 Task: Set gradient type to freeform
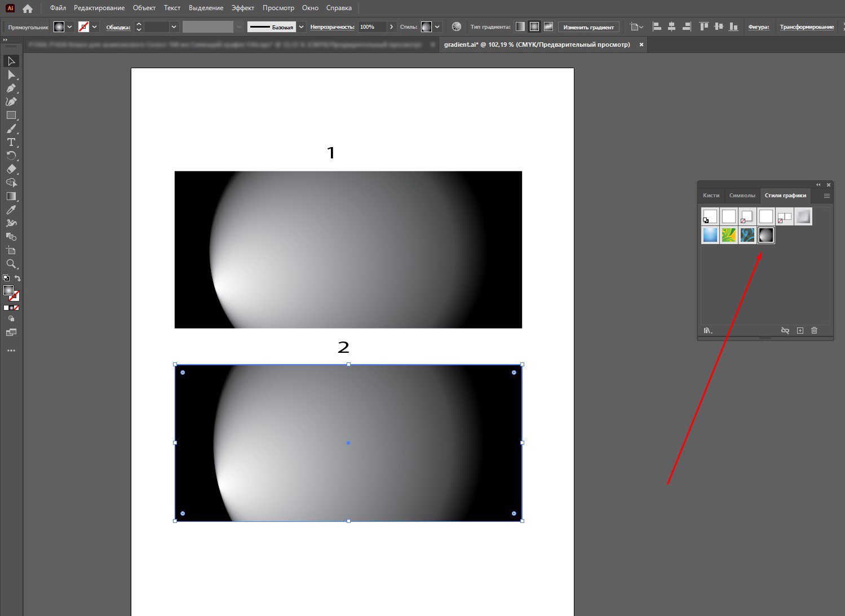click(548, 27)
